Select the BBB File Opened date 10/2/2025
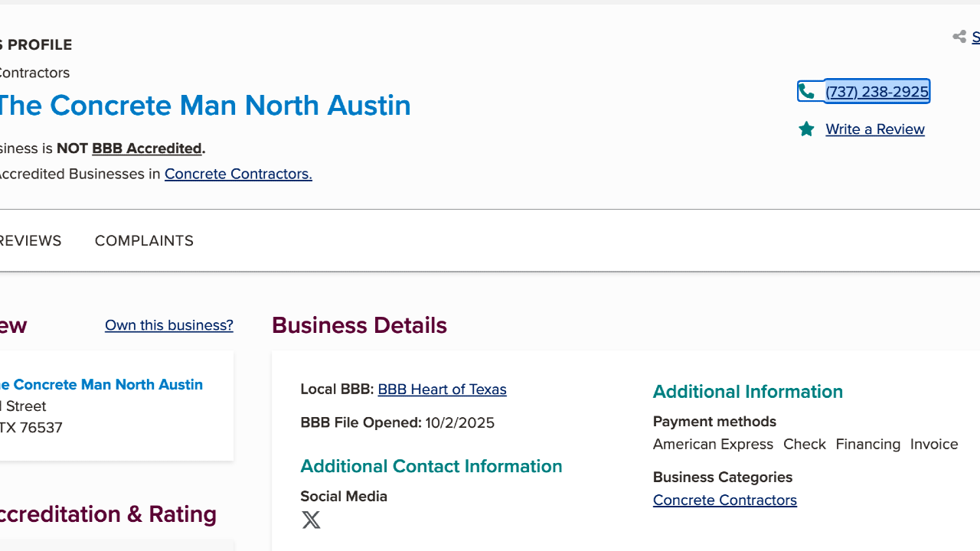This screenshot has width=980, height=551. point(459,422)
